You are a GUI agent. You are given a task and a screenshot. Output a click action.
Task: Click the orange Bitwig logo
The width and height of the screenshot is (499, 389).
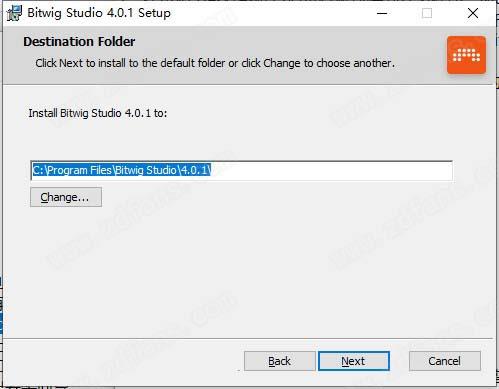click(466, 55)
